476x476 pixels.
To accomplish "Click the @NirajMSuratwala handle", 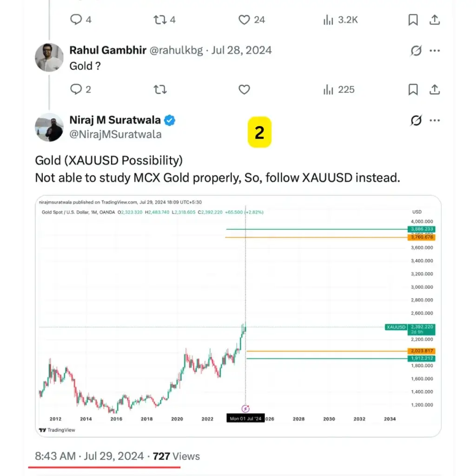I will coord(115,134).
